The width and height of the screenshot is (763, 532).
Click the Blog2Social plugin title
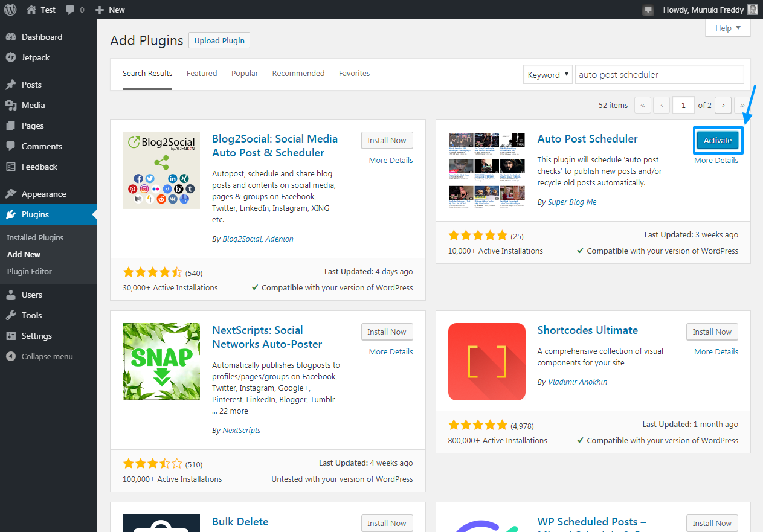[275, 146]
